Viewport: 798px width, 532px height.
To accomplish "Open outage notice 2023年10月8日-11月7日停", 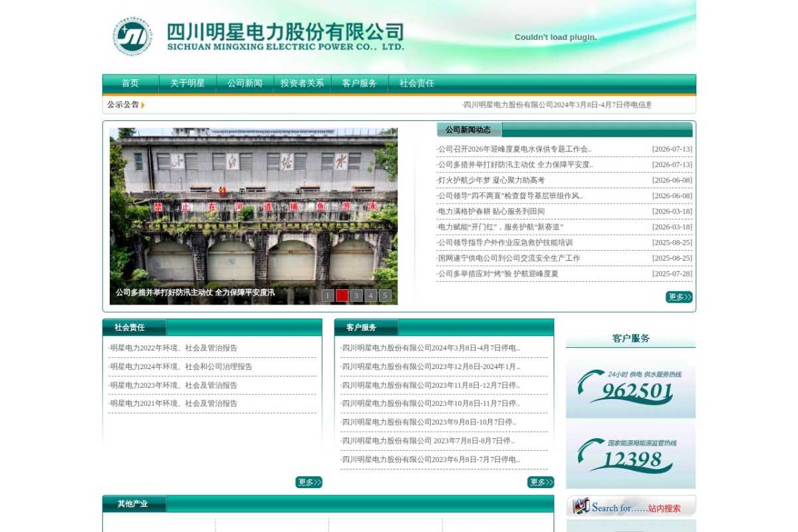I will pos(430,403).
